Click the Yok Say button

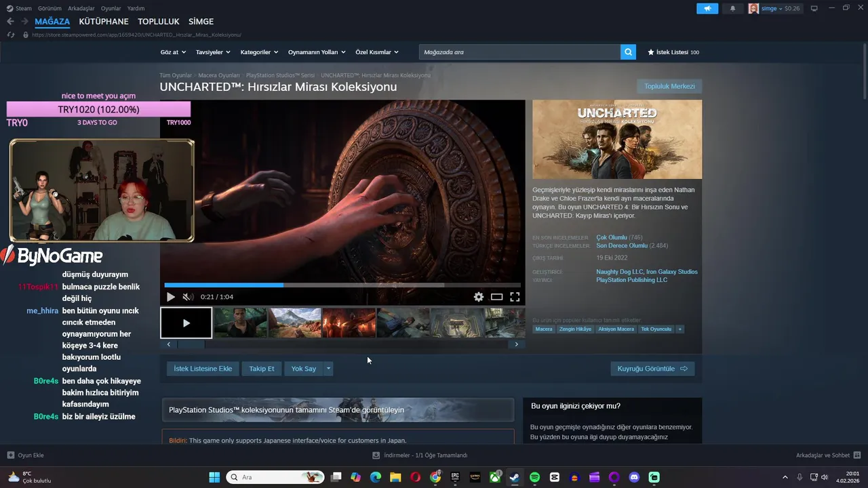pyautogui.click(x=304, y=369)
